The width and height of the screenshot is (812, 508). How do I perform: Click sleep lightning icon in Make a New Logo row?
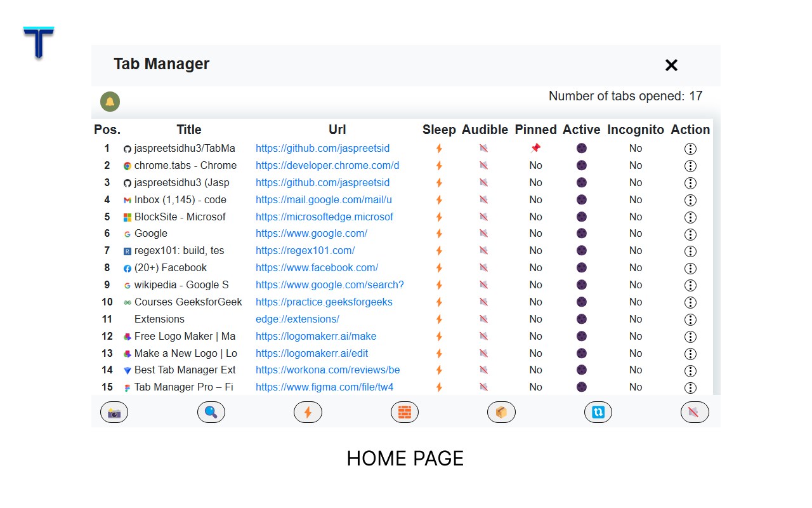439,353
